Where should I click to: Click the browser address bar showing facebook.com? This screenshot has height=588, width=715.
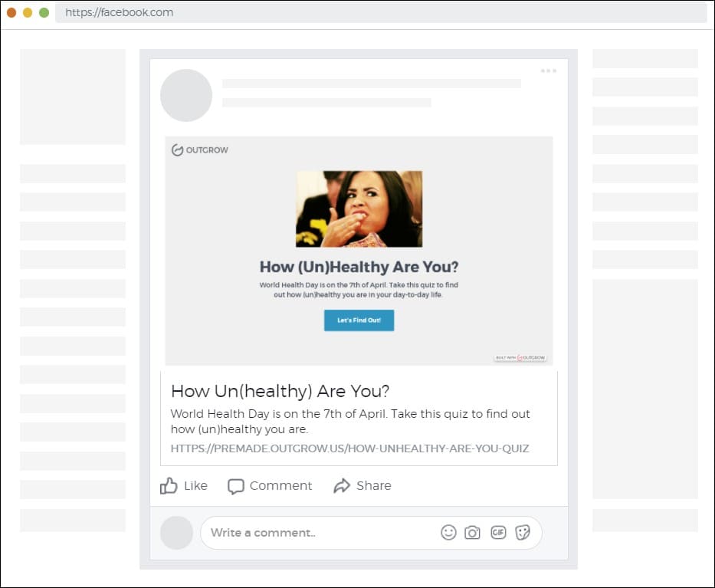(379, 12)
